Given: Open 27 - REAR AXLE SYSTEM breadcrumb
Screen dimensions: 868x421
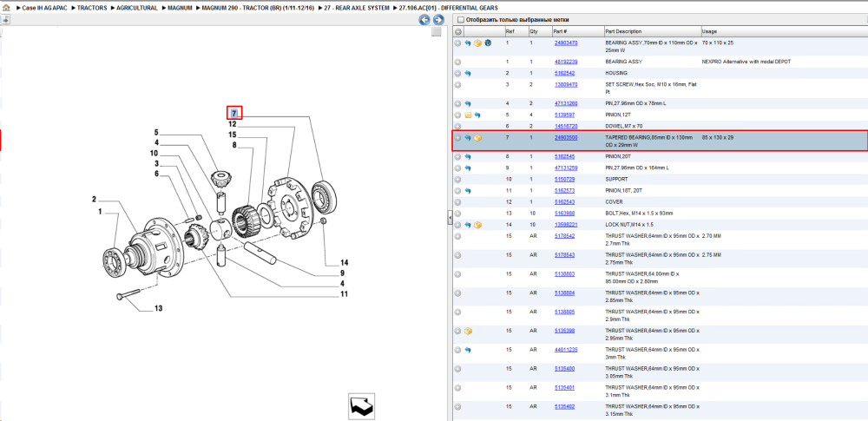Looking at the screenshot, I should (358, 9).
